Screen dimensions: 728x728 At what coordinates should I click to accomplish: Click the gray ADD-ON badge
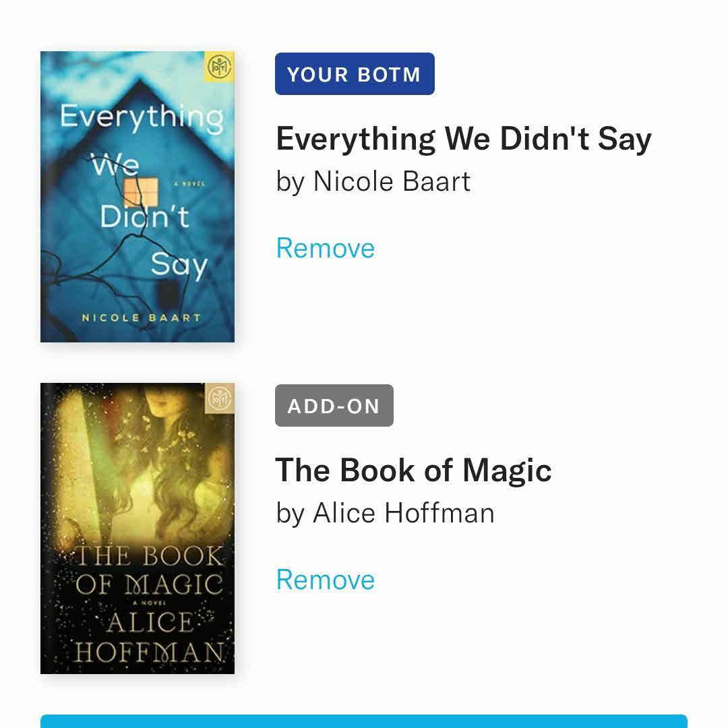334,405
